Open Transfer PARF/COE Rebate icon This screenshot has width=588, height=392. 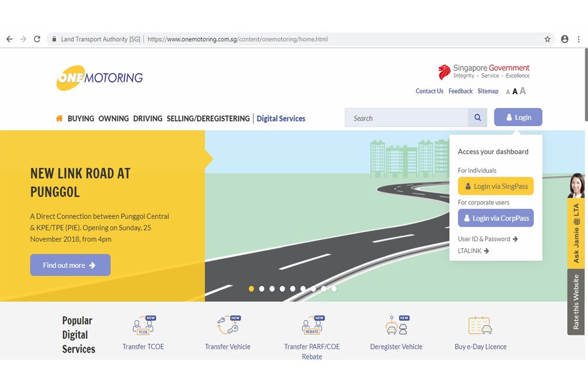point(312,325)
